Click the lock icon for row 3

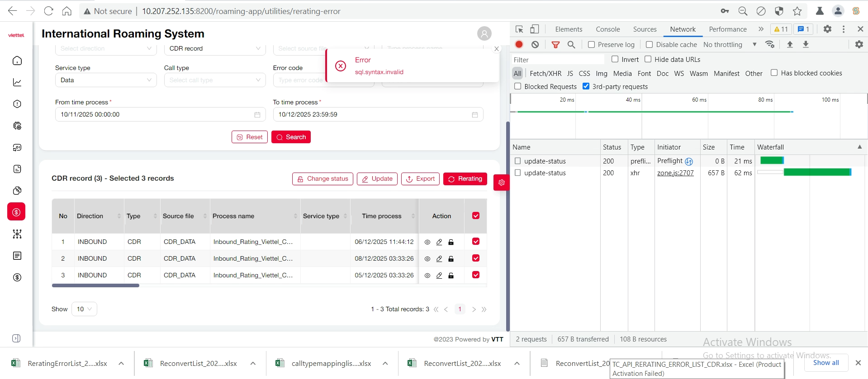[451, 276]
